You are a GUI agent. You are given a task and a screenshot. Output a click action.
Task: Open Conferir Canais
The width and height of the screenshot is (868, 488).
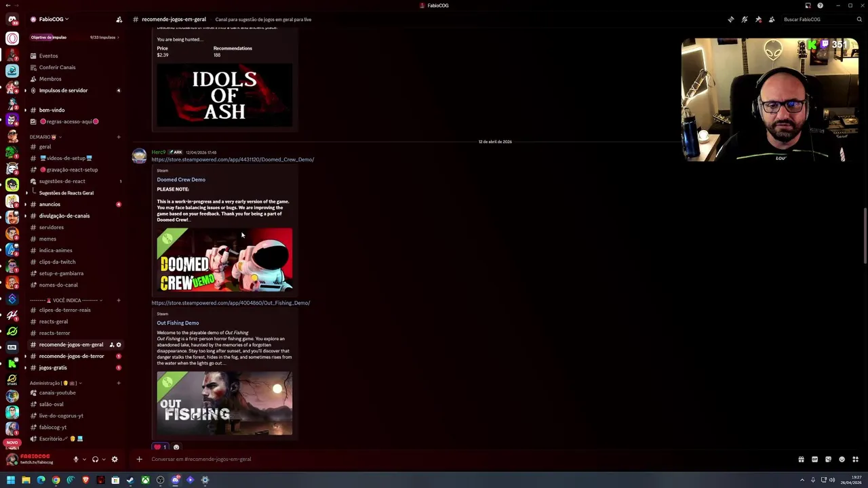tap(75, 67)
